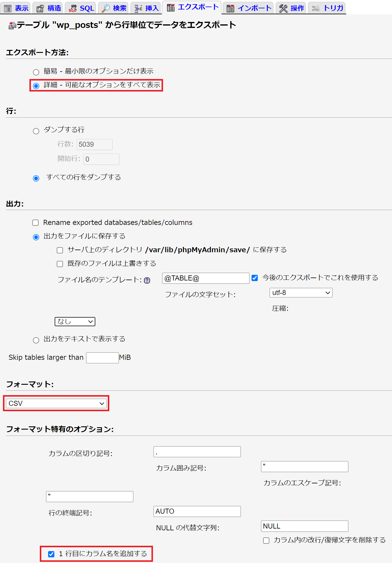Switch to the SQL tab

pos(81,8)
